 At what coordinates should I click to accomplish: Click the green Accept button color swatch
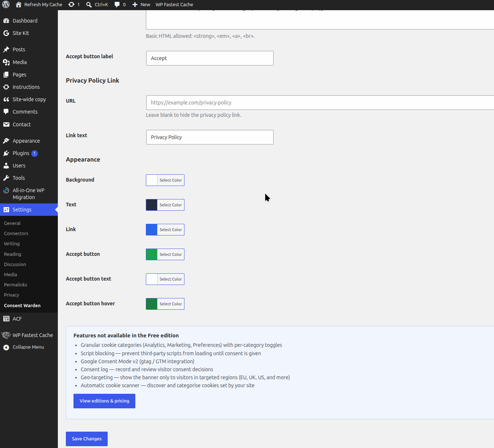point(152,254)
